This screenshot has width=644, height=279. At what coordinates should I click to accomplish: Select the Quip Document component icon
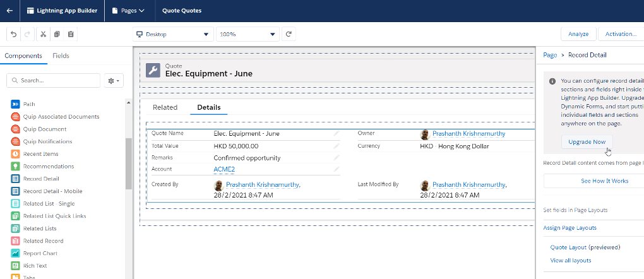15,129
